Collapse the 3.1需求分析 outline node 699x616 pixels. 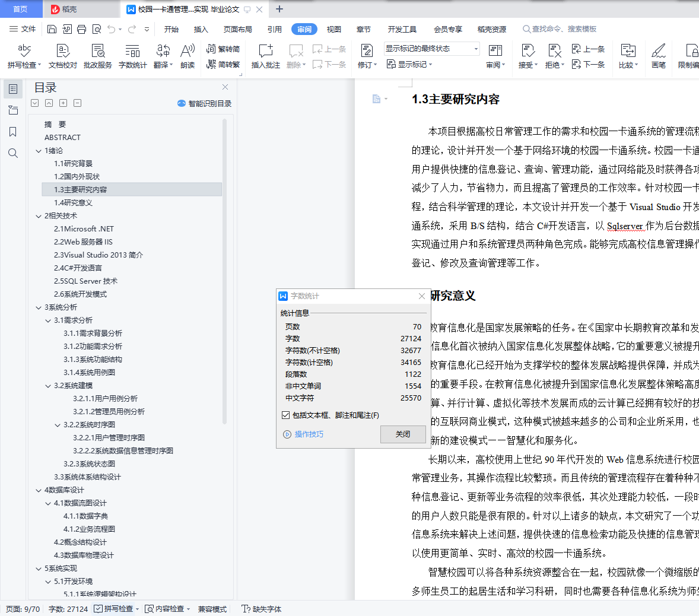tap(48, 320)
